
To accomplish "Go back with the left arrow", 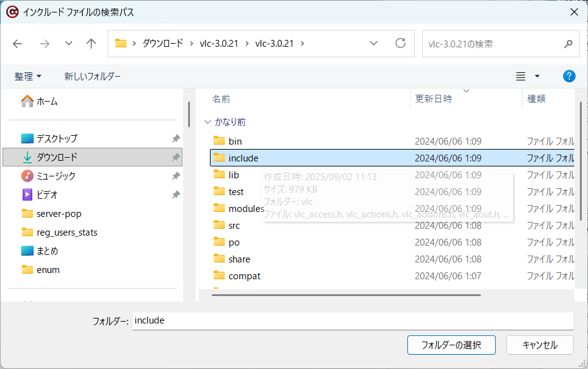I will click(17, 44).
